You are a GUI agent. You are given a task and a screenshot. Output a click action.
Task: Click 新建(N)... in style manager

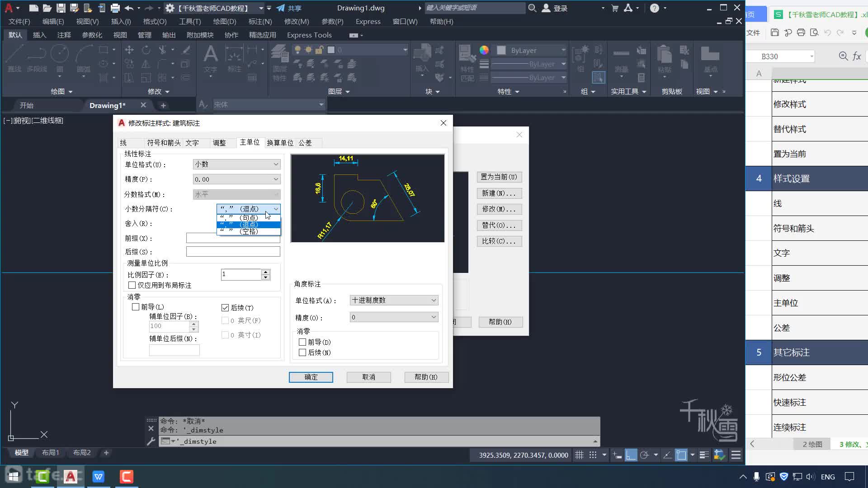pyautogui.click(x=499, y=193)
